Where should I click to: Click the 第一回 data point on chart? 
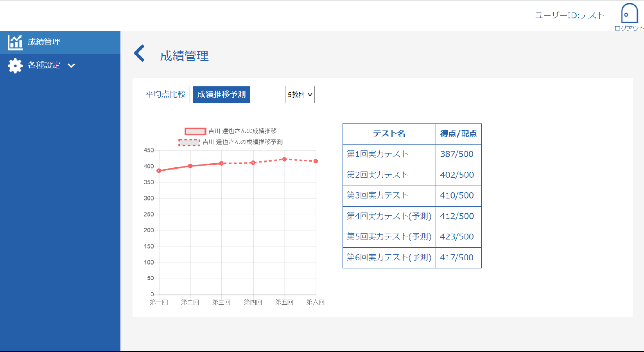click(x=159, y=171)
